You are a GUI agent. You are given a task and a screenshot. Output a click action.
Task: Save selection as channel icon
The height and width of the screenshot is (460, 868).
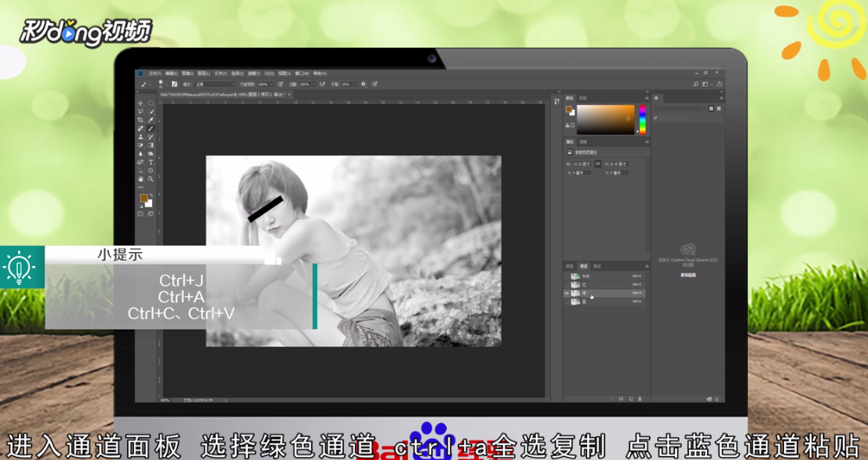(x=621, y=399)
